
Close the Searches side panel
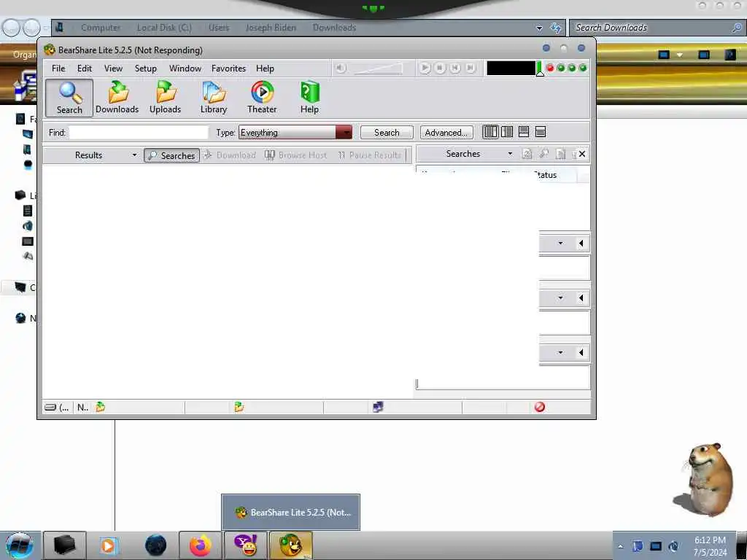click(582, 154)
